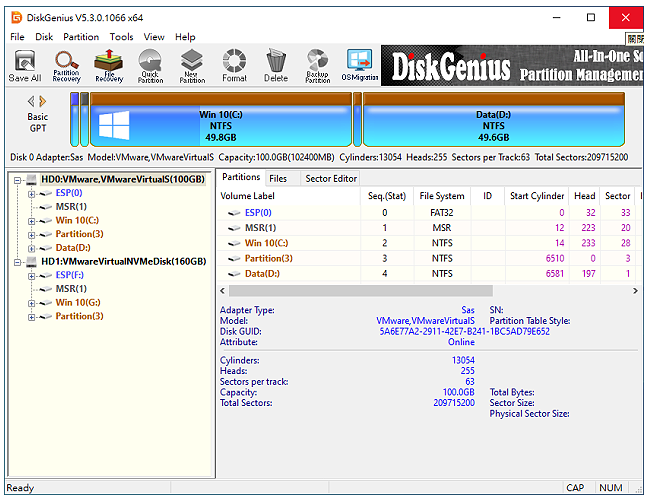Screen dimensions: 651x501
Task: Select MSR(1) under HD0 in the tree
Action: [71, 207]
